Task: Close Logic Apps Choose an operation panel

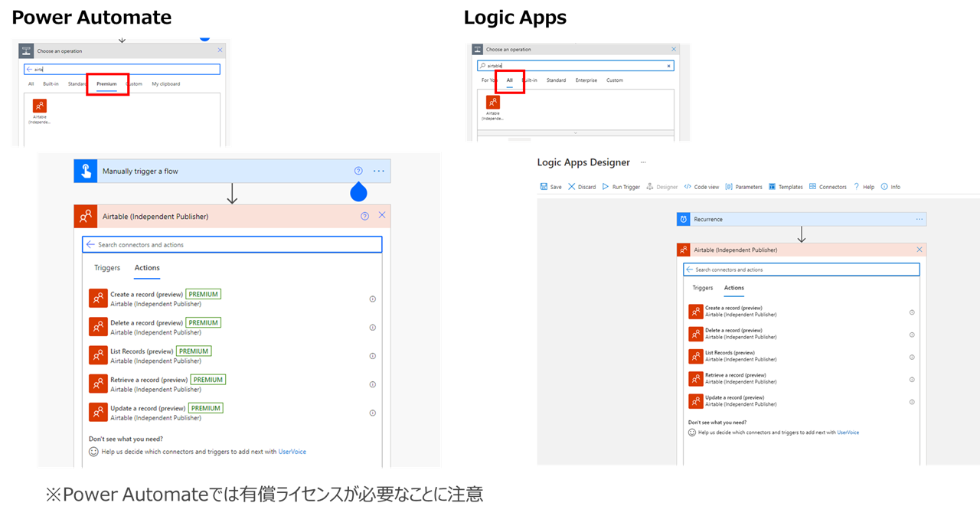Action: 674,49
